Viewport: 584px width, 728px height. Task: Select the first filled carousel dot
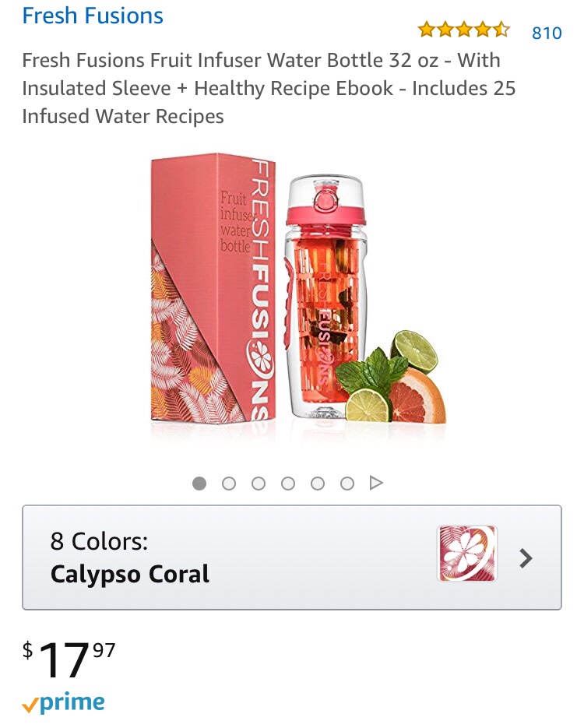[x=199, y=484]
